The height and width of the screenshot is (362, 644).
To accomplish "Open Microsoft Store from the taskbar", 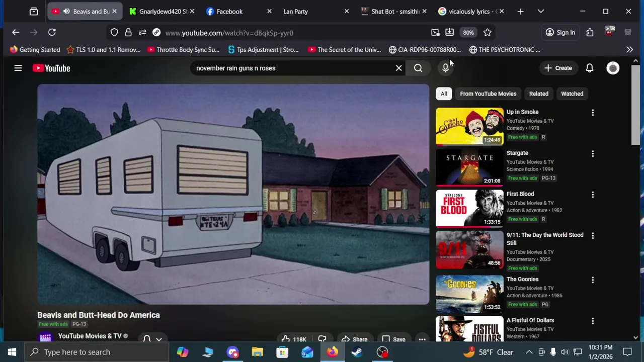I will [282, 352].
